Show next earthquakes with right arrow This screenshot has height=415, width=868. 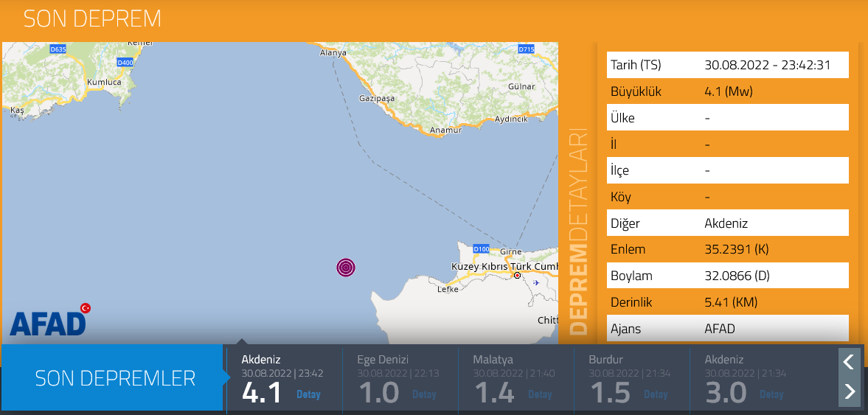click(x=849, y=391)
